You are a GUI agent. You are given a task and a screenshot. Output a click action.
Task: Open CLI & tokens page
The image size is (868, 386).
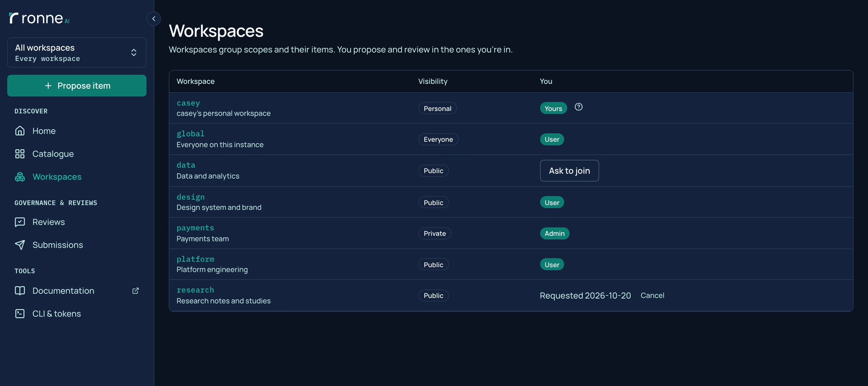point(77,314)
